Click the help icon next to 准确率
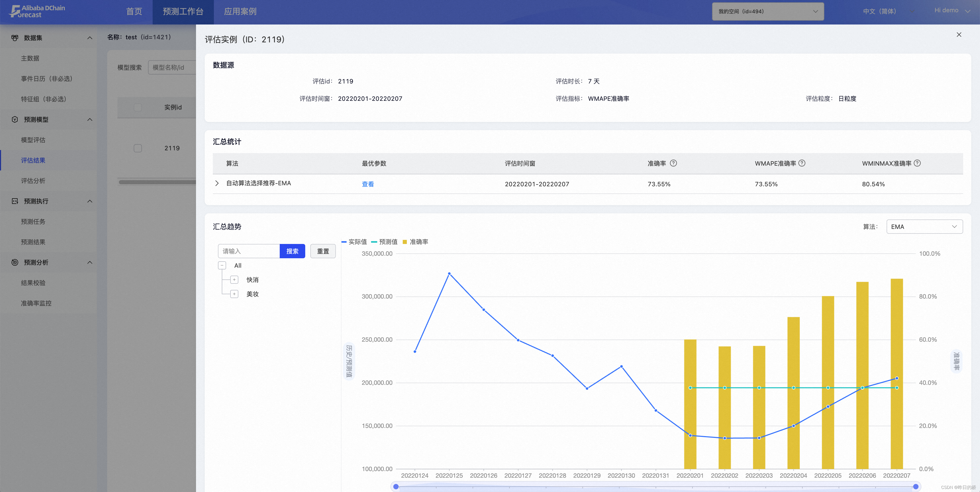The height and width of the screenshot is (492, 980). pos(673,163)
